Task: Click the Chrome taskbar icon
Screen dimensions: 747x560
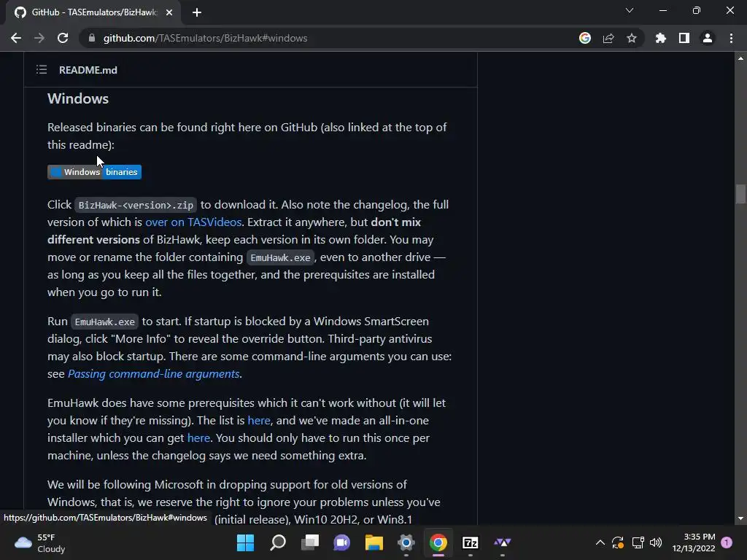Action: coord(438,542)
